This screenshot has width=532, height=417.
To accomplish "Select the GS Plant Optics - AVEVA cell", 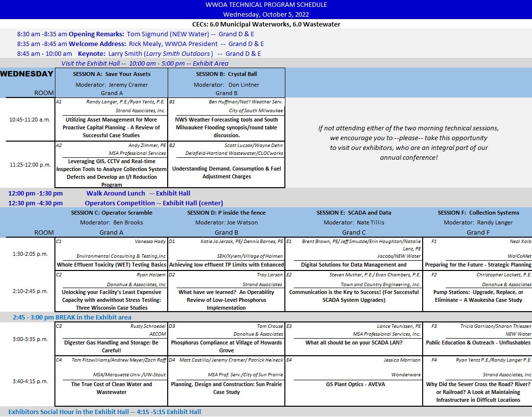I will click(355, 385).
